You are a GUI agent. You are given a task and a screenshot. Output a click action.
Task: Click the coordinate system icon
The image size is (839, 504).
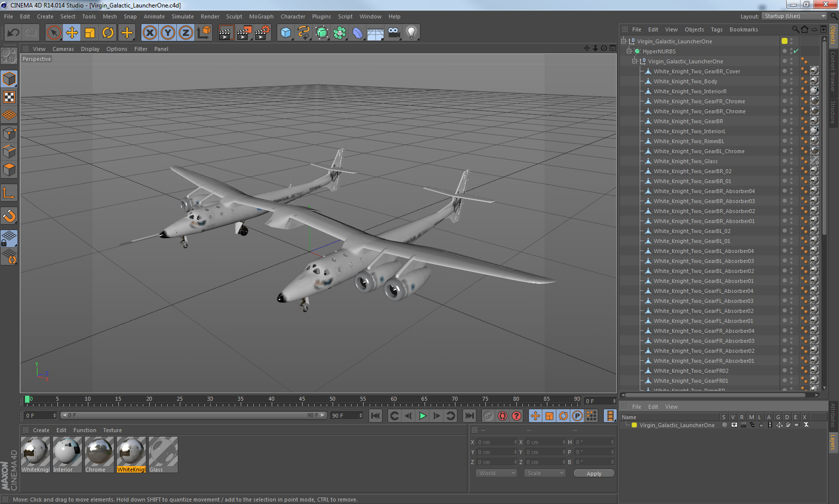click(204, 33)
